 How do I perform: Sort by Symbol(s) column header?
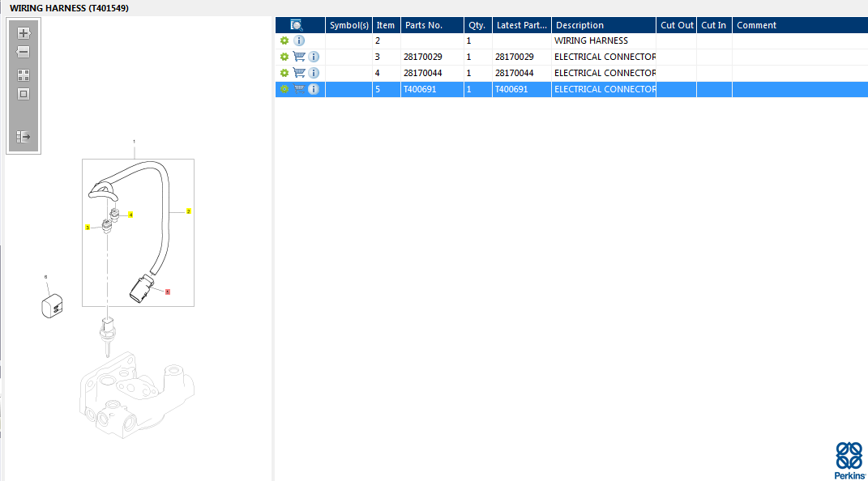tap(348, 25)
